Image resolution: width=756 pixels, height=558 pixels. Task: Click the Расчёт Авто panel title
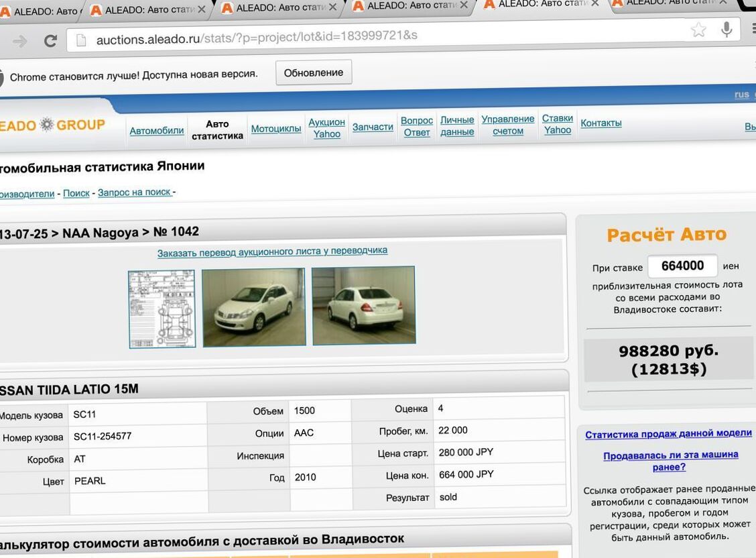tap(667, 234)
